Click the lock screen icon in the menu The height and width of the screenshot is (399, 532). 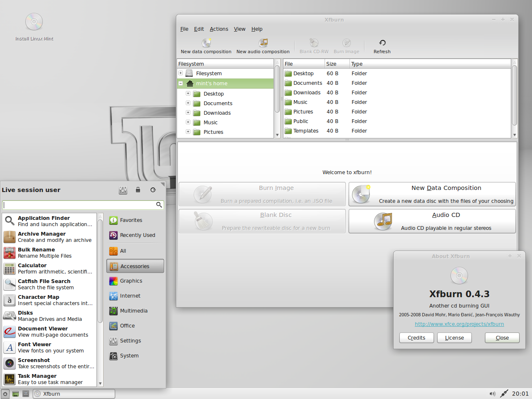point(138,190)
